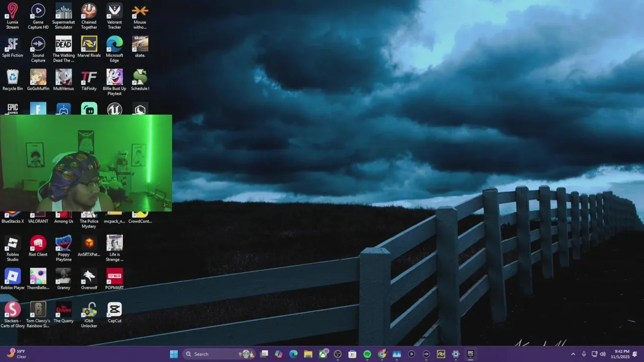
Task: Open the ThornBallo... desktop shortcut
Action: (38, 279)
